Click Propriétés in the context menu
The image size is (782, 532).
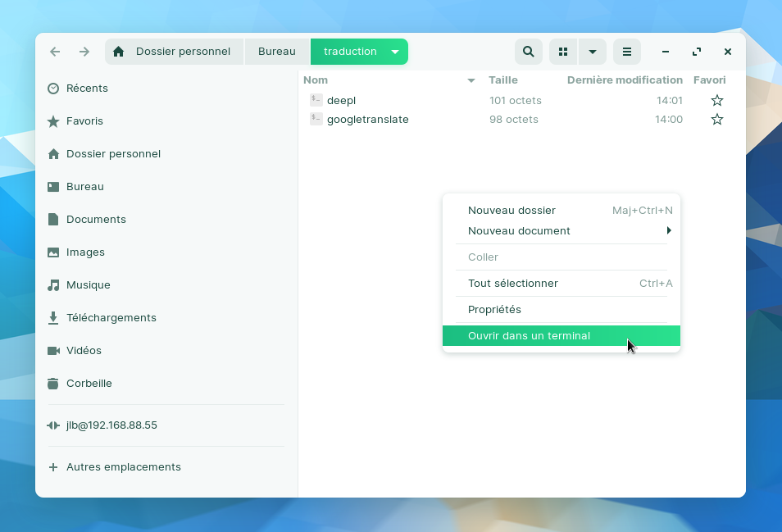pos(494,309)
